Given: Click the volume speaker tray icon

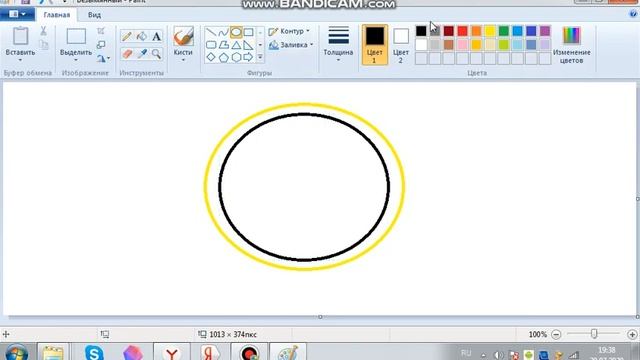Looking at the screenshot, I should click(498, 355).
